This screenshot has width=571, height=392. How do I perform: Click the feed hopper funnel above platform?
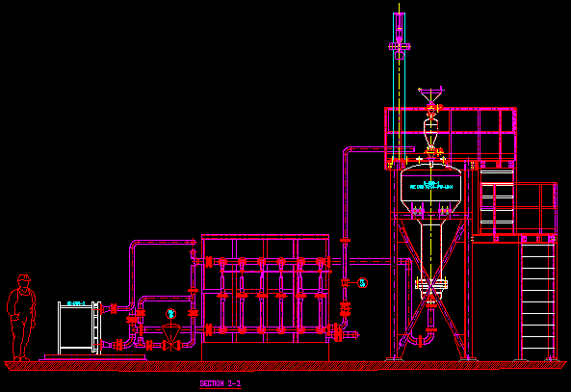click(x=430, y=94)
